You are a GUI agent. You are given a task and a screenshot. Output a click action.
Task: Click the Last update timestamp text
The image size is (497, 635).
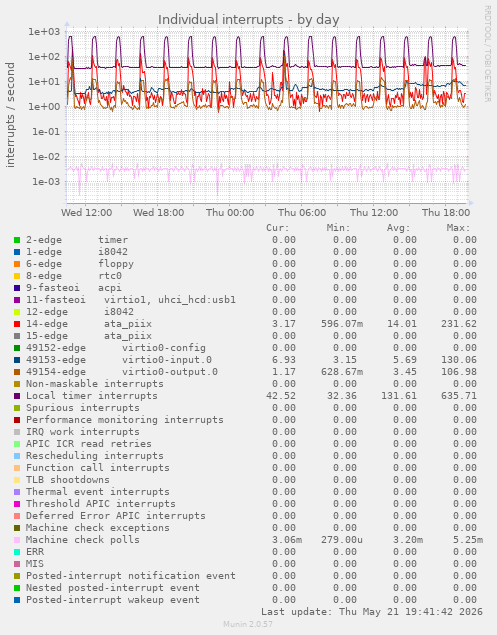tap(372, 612)
